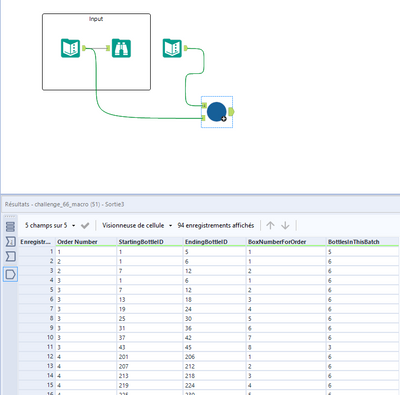Select the Text Input tool inside Input container
The image size is (400, 395).
pyautogui.click(x=70, y=48)
